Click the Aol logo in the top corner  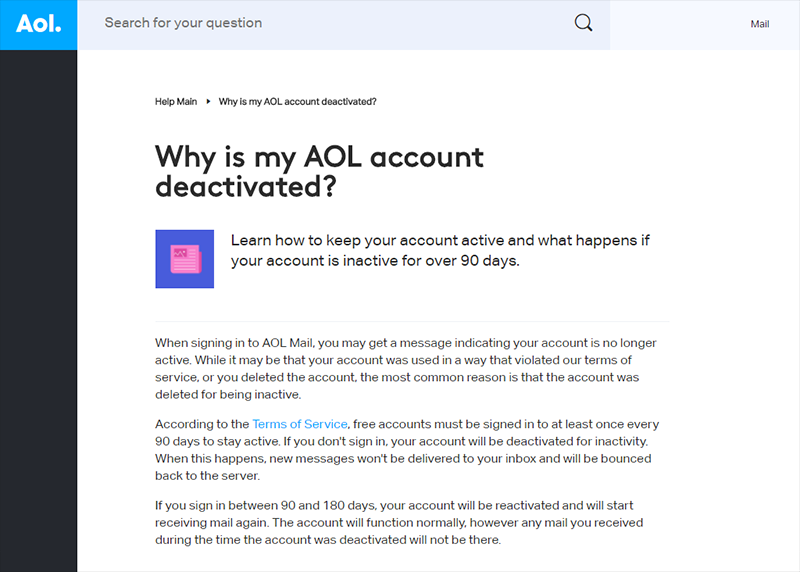pos(38,24)
